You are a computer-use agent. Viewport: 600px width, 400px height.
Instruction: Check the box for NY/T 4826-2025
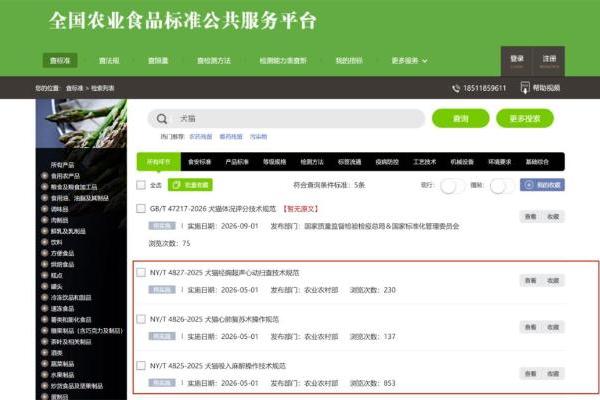click(x=141, y=319)
